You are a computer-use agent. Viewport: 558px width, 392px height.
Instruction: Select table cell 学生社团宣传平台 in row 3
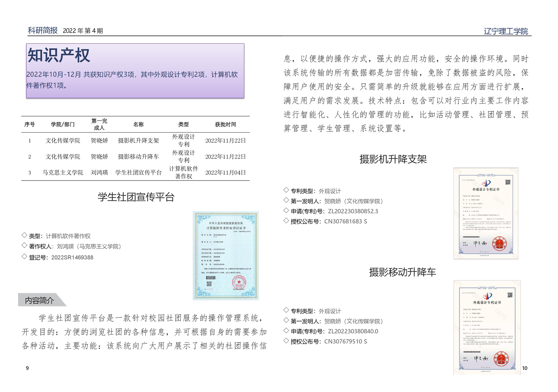(139, 172)
